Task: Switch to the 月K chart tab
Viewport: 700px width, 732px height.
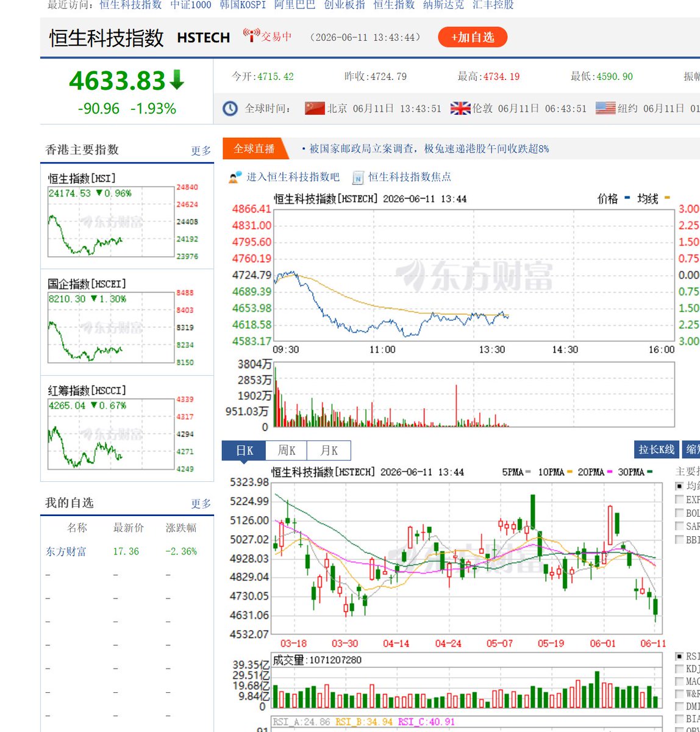Action: coord(329,451)
